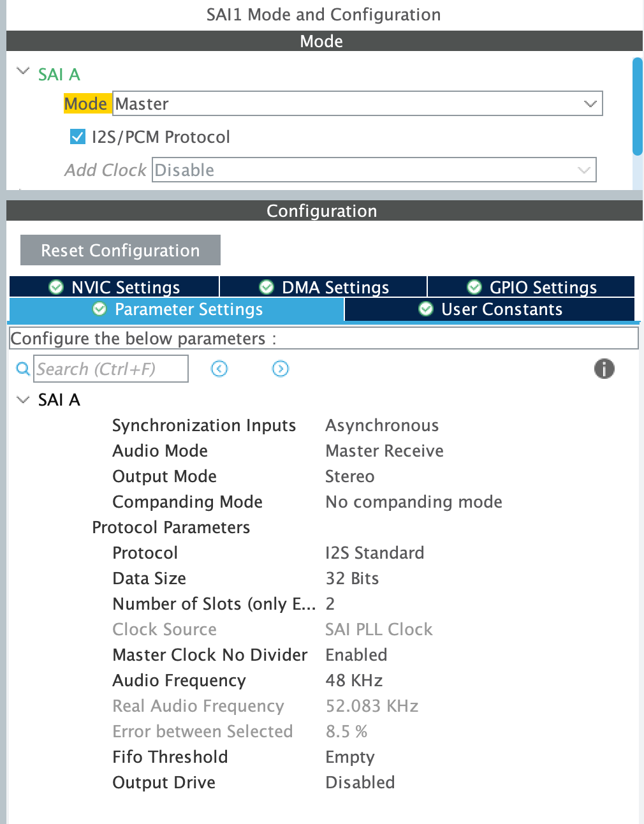
Task: Uncheck the I2S/PCM Protocol checkbox
Action: [x=77, y=136]
